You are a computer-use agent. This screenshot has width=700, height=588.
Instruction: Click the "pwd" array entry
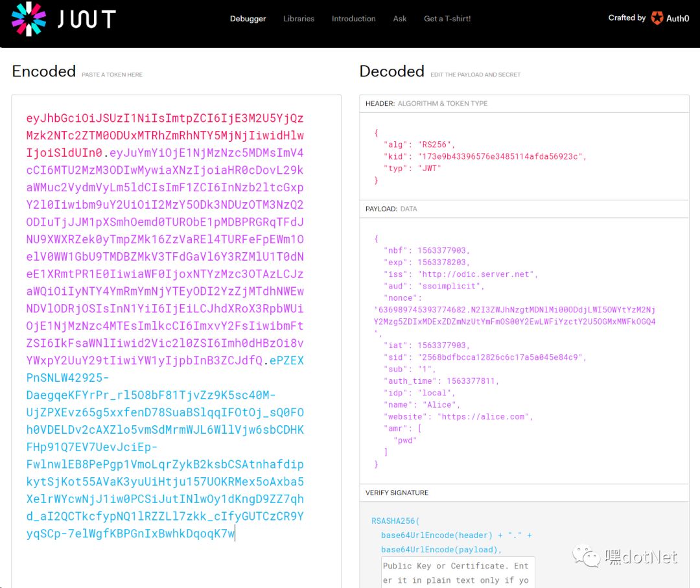[405, 440]
